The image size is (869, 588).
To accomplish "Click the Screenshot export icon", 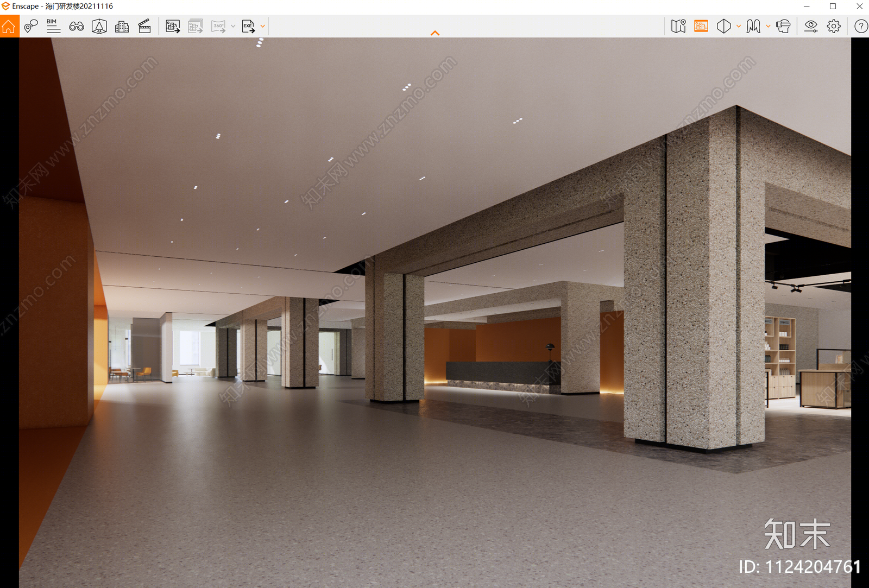I will pos(173,26).
